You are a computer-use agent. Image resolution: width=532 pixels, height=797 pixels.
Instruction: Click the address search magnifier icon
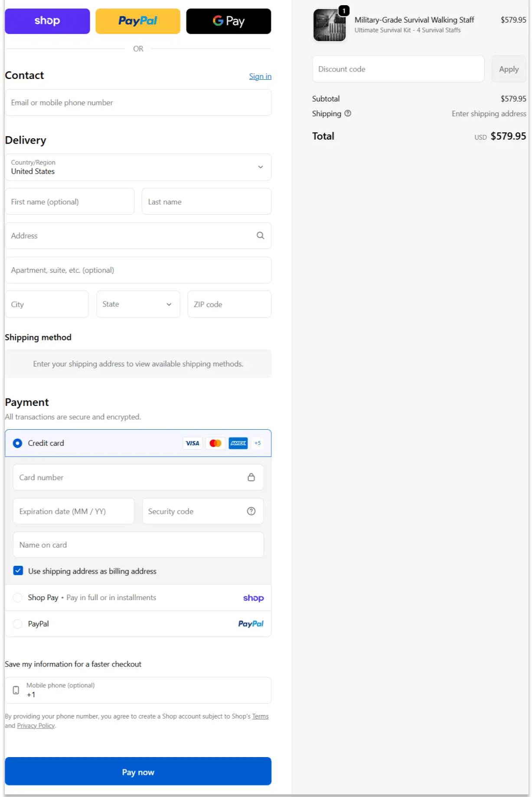(x=260, y=235)
